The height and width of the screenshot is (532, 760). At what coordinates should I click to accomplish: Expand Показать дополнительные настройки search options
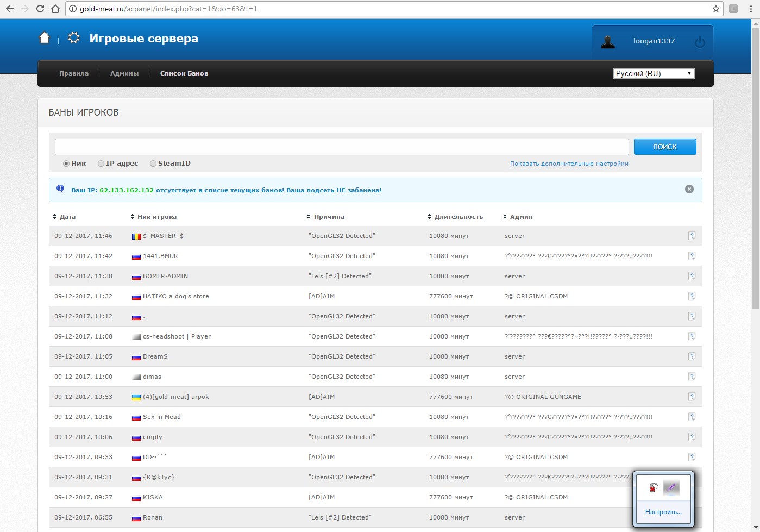(x=569, y=164)
